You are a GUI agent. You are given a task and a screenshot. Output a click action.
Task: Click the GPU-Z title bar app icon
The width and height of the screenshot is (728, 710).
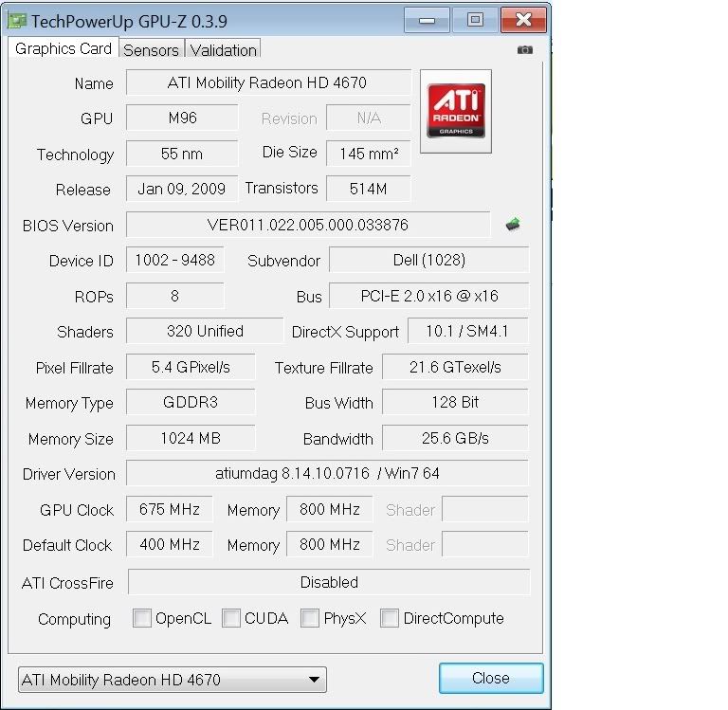17,21
